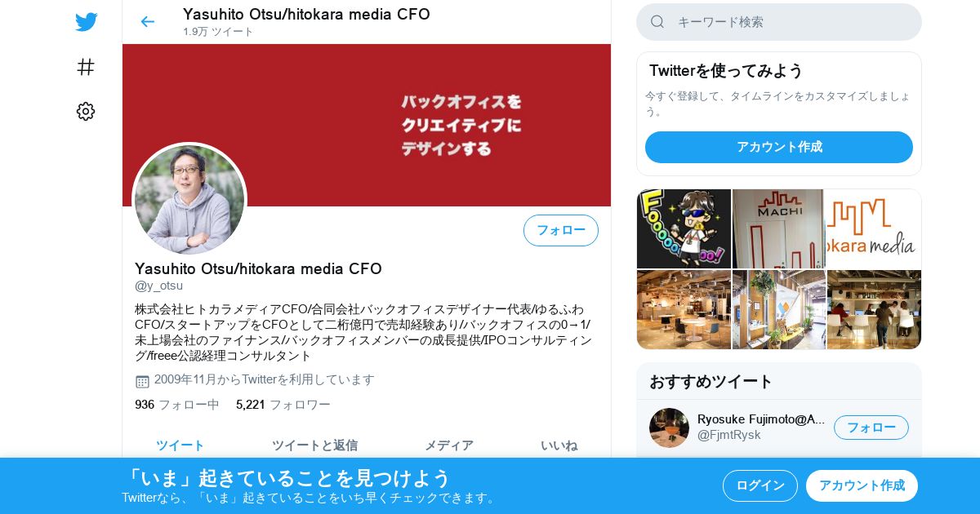Follow Yasuhito Otsu with フォロー button
The width and height of the screenshot is (980, 514).
click(561, 230)
